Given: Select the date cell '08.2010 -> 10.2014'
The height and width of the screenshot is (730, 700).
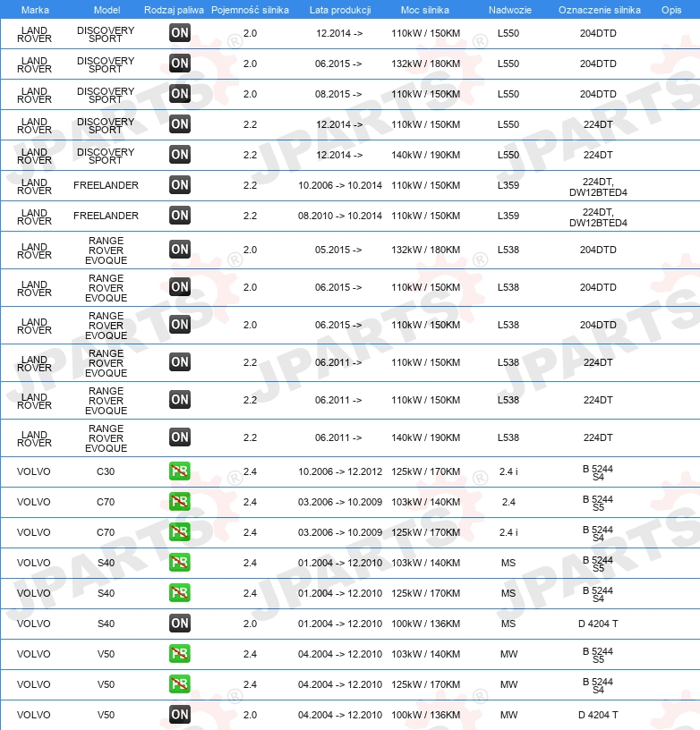Looking at the screenshot, I should pos(340,216).
